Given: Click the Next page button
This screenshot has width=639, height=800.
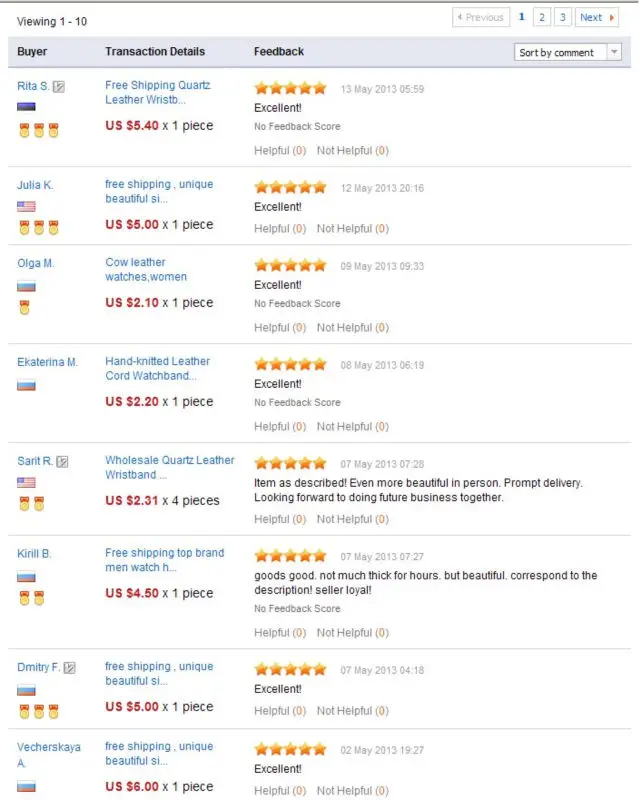Looking at the screenshot, I should [x=597, y=17].
